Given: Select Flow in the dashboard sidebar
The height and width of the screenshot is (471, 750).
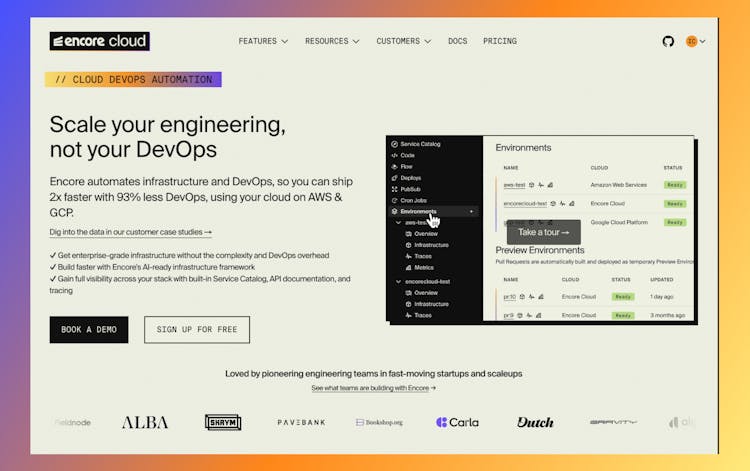Looking at the screenshot, I should pos(402,166).
